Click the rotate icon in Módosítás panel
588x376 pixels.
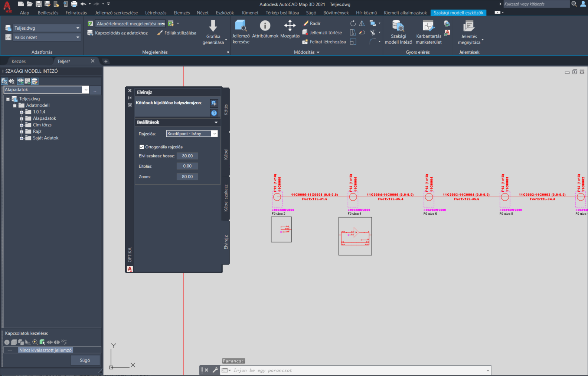pos(353,23)
